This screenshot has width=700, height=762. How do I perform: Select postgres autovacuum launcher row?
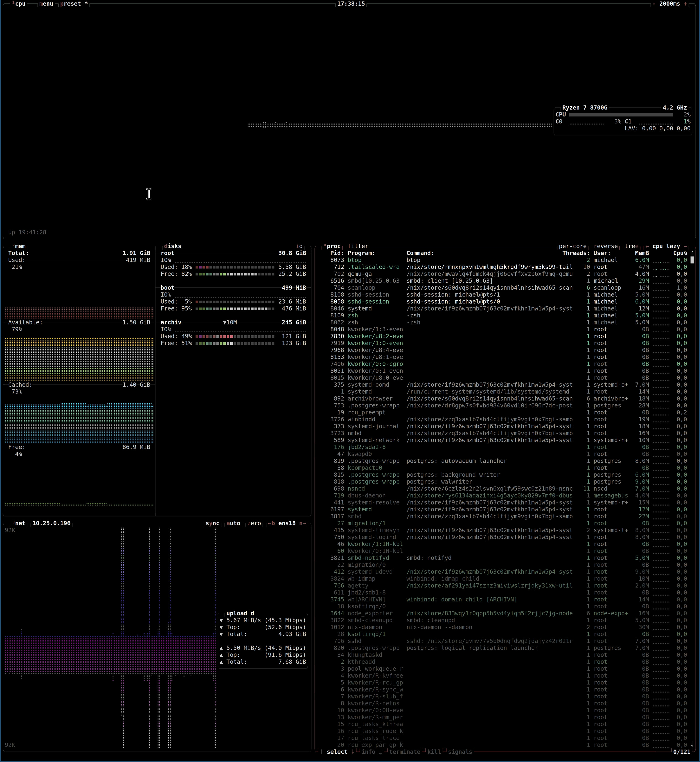click(x=508, y=461)
